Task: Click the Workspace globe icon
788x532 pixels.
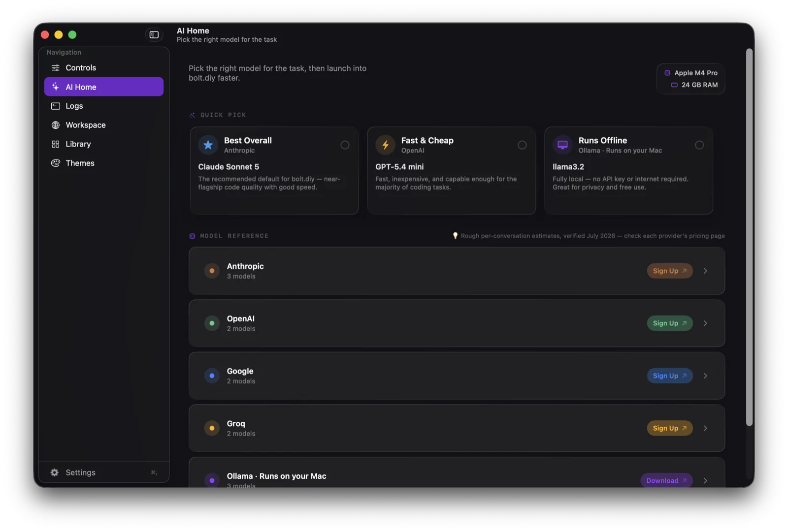Action: pos(56,125)
